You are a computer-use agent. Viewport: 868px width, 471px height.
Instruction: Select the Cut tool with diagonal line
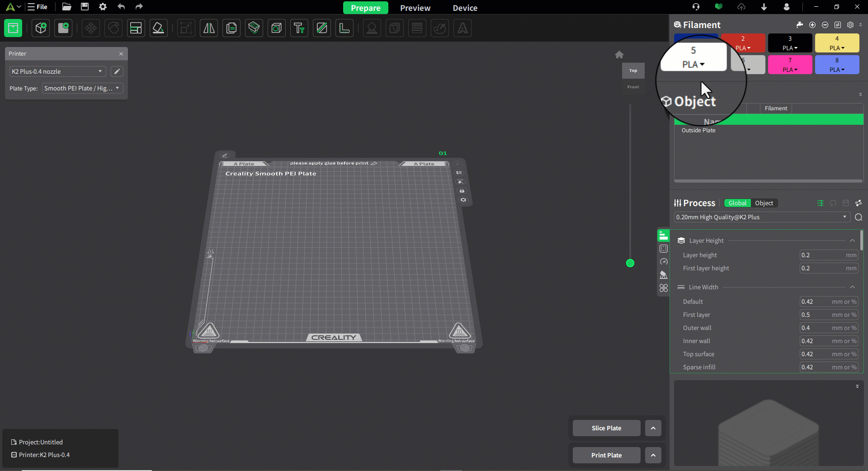(x=322, y=28)
